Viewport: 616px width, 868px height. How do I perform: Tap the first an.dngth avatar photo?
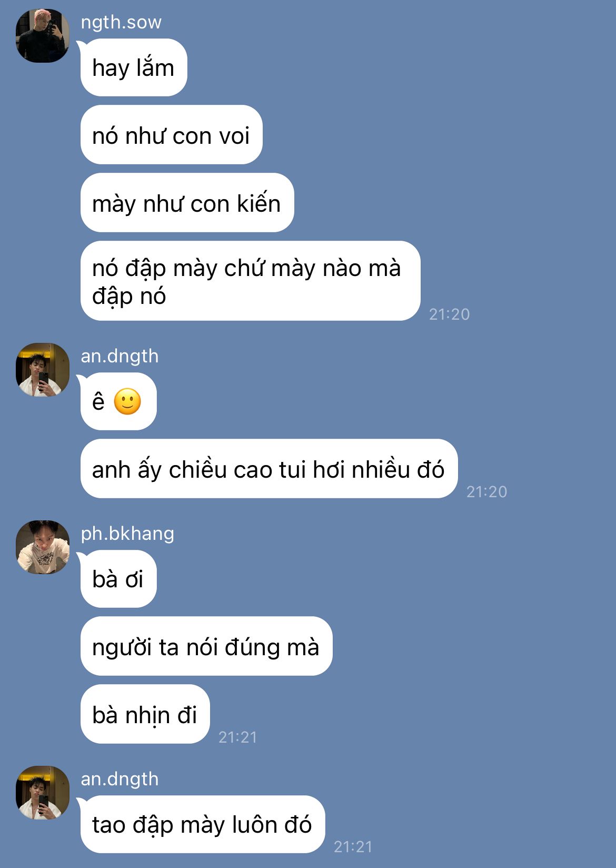(x=43, y=370)
